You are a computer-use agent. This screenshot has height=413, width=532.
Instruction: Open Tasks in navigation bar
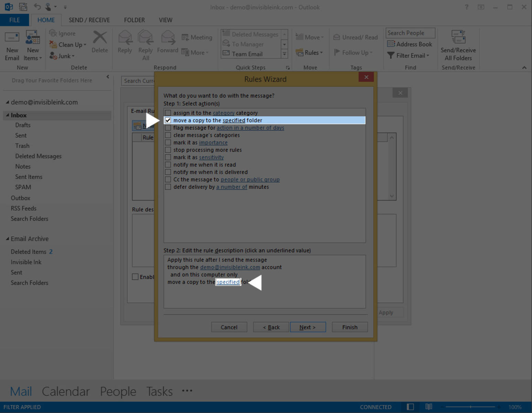pyautogui.click(x=159, y=391)
